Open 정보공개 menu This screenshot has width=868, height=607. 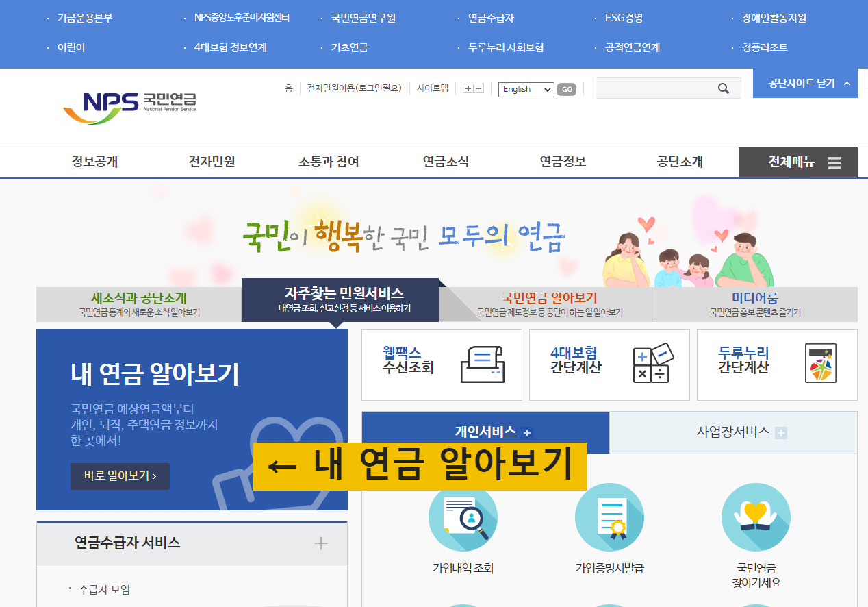tap(94, 162)
